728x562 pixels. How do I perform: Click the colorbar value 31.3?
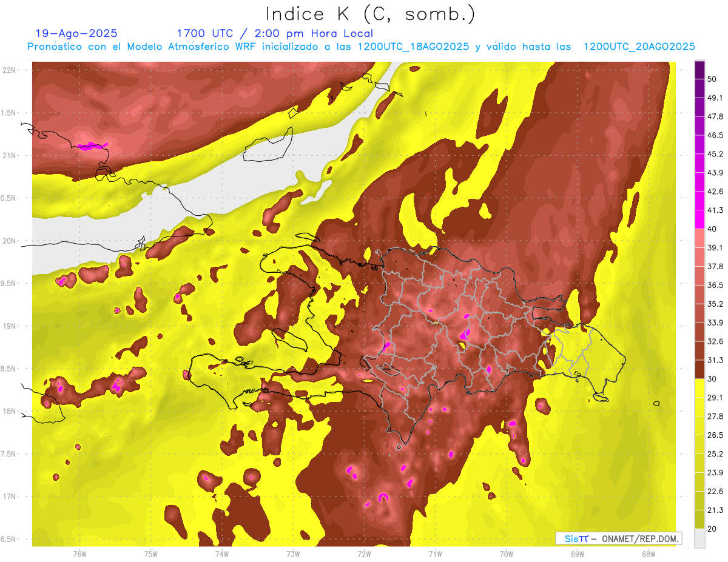coord(715,360)
